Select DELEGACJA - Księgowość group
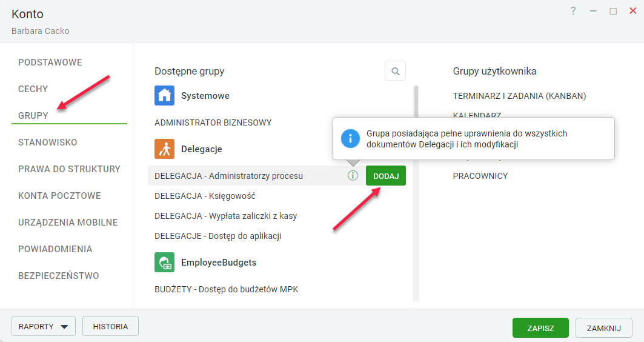 [x=205, y=196]
